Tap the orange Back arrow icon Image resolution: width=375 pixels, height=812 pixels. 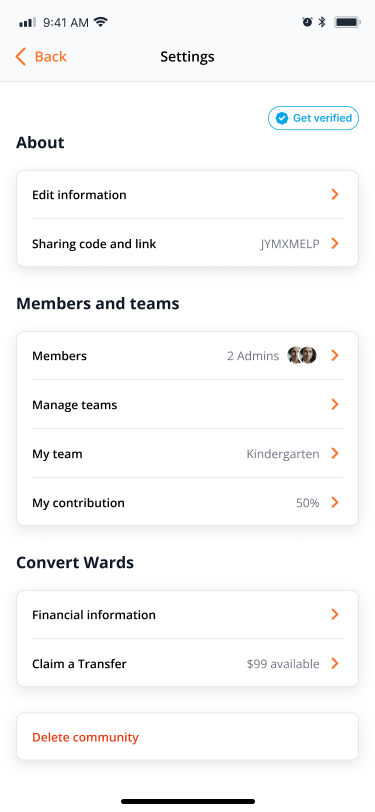(21, 56)
